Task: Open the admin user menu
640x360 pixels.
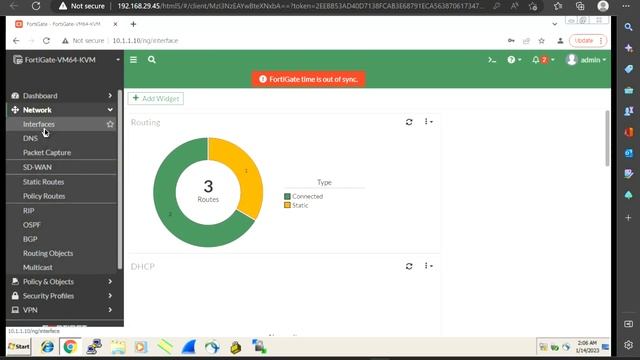Action: (x=586, y=60)
